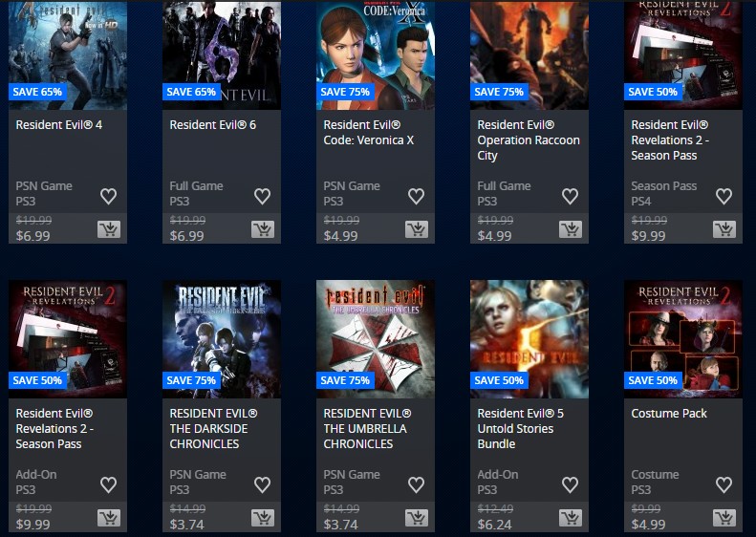756x537 pixels.
Task: Open Resident Evil 5 Untold Stories Bundle
Action: (521, 428)
